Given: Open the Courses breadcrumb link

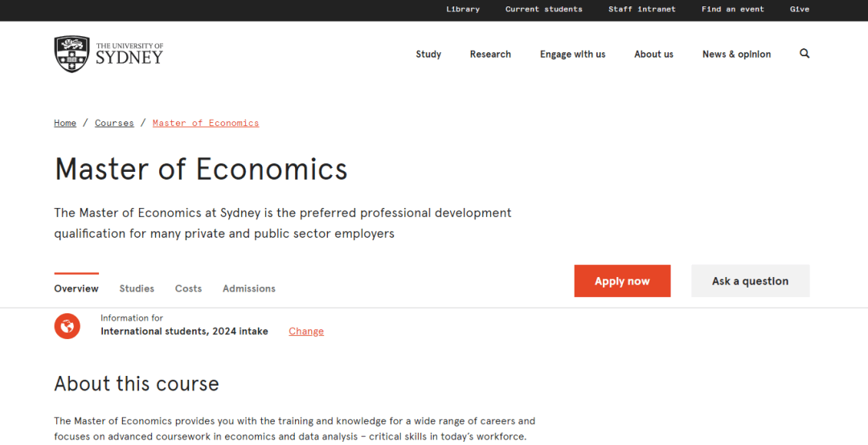Looking at the screenshot, I should (x=114, y=123).
